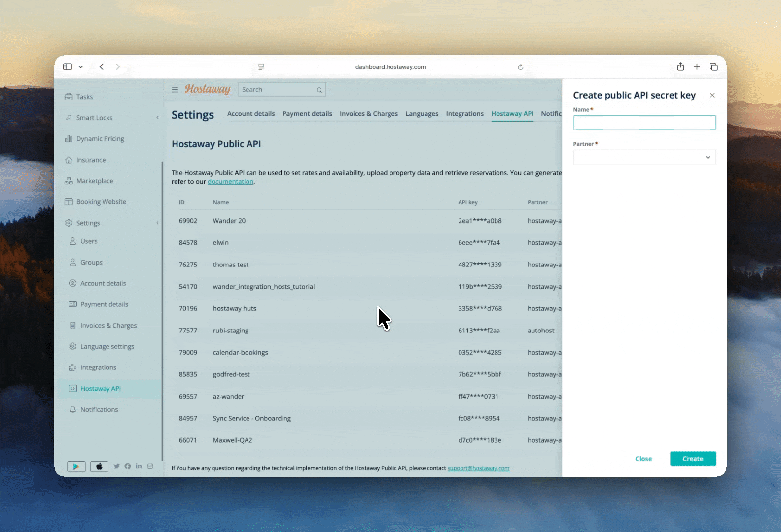Collapse the Settings sidebar section chevron

point(158,223)
